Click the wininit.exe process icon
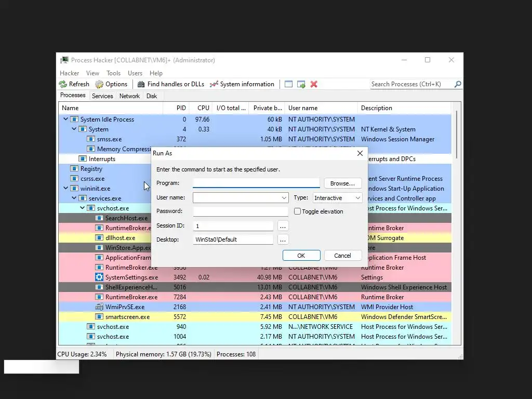This screenshot has height=399, width=532. pyautogui.click(x=74, y=188)
